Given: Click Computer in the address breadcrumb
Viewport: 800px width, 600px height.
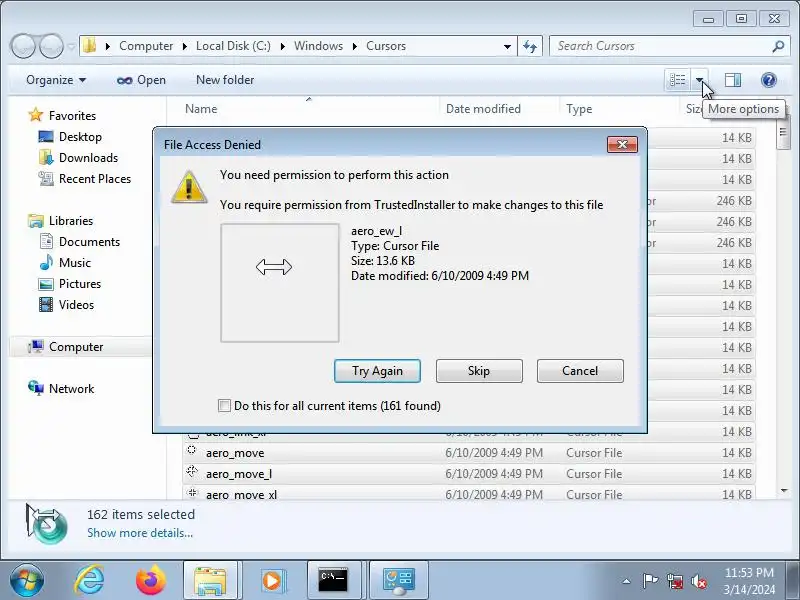Looking at the screenshot, I should [x=146, y=46].
